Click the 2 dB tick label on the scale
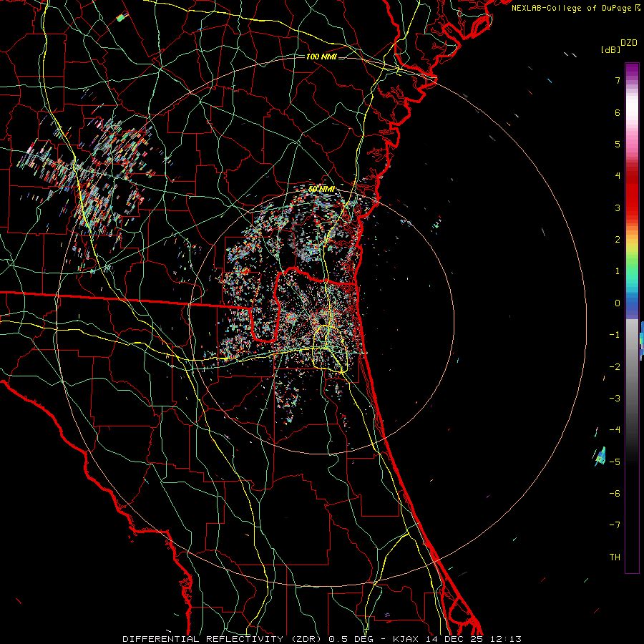Image resolution: width=644 pixels, height=644 pixels. 618,240
